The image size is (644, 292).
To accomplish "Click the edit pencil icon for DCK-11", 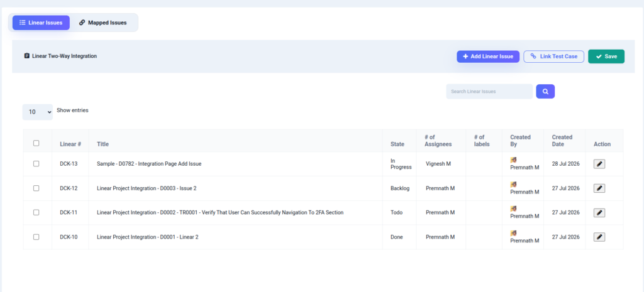I will [599, 213].
